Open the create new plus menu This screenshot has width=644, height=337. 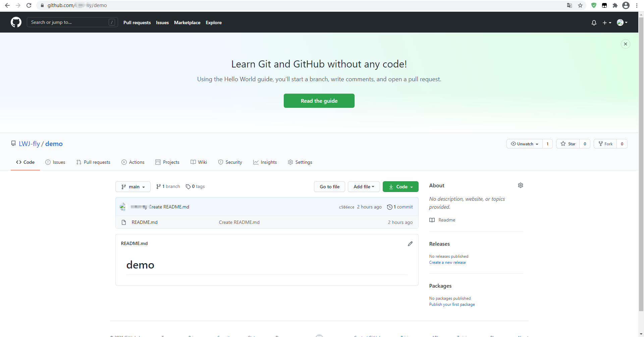[607, 22]
